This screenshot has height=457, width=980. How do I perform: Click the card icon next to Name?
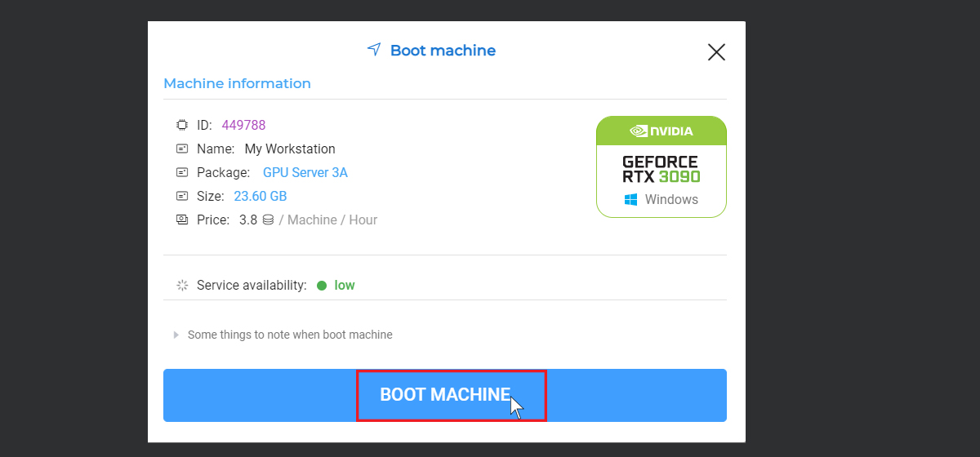click(182, 149)
